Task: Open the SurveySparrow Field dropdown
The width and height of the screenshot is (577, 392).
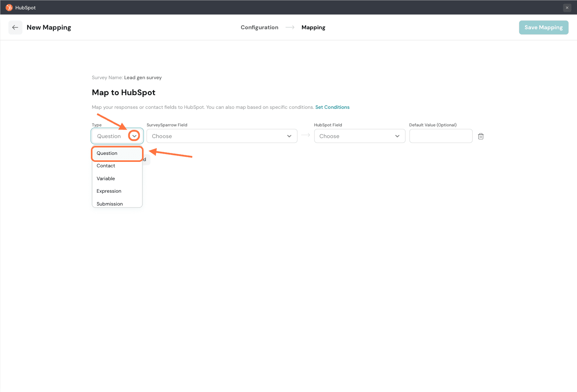Action: pyautogui.click(x=222, y=136)
